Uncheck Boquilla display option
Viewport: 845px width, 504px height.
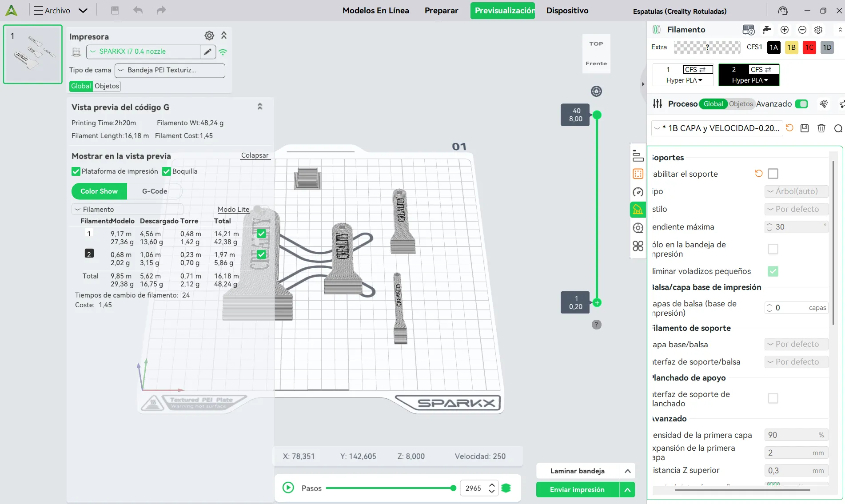[x=167, y=171]
